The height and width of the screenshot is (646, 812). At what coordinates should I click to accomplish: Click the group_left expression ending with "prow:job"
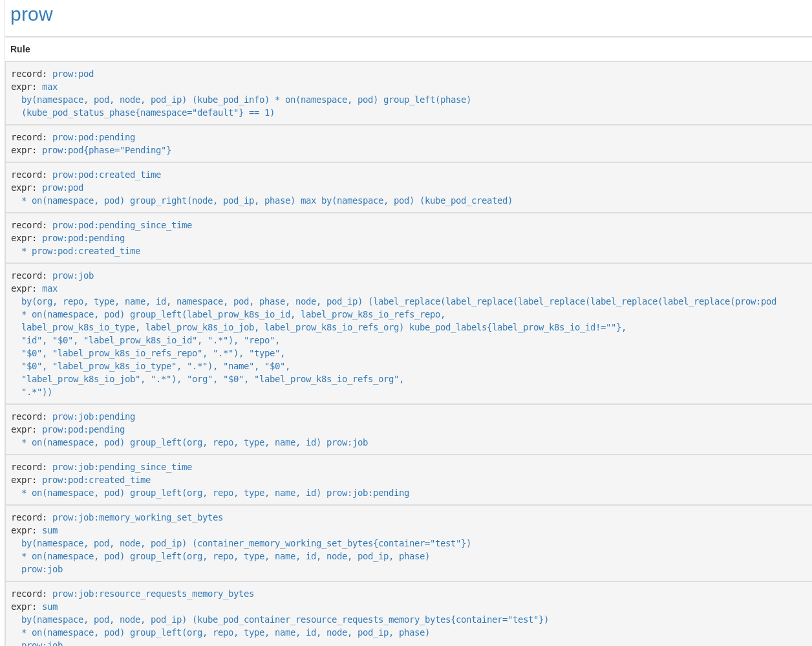194,442
